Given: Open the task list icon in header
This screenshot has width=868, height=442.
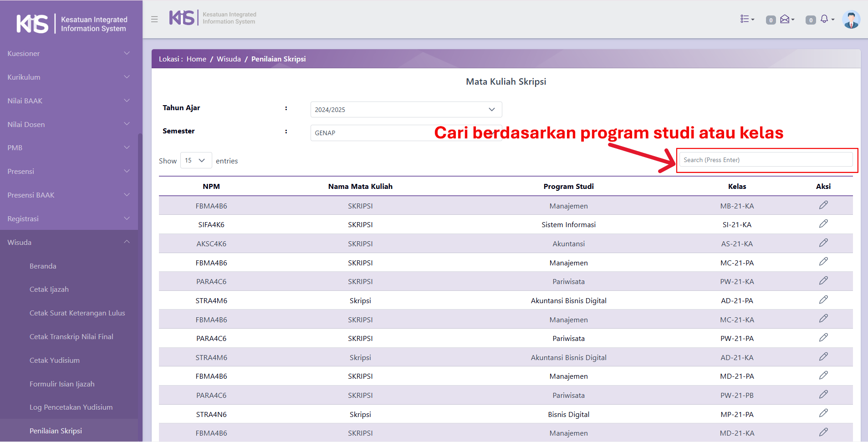Looking at the screenshot, I should (x=746, y=19).
